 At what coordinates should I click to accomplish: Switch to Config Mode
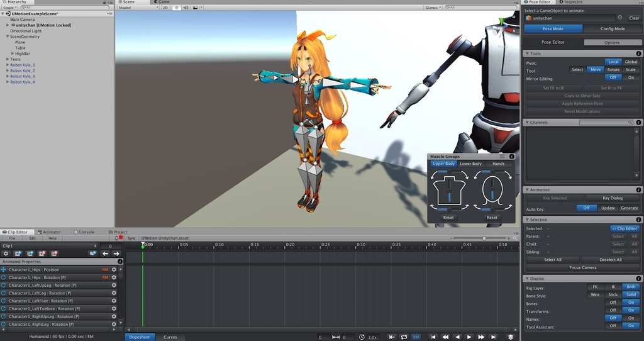pyautogui.click(x=613, y=29)
